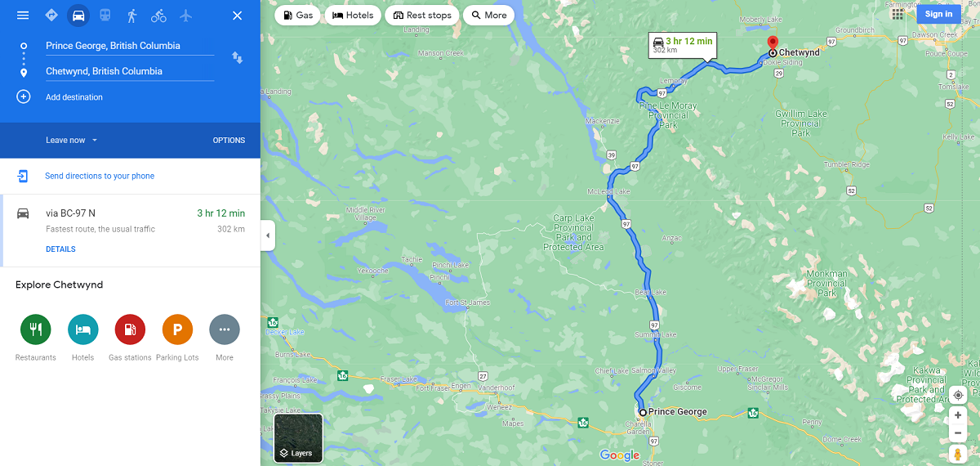Open the Leave now dropdown
This screenshot has height=466, width=980.
click(72, 140)
